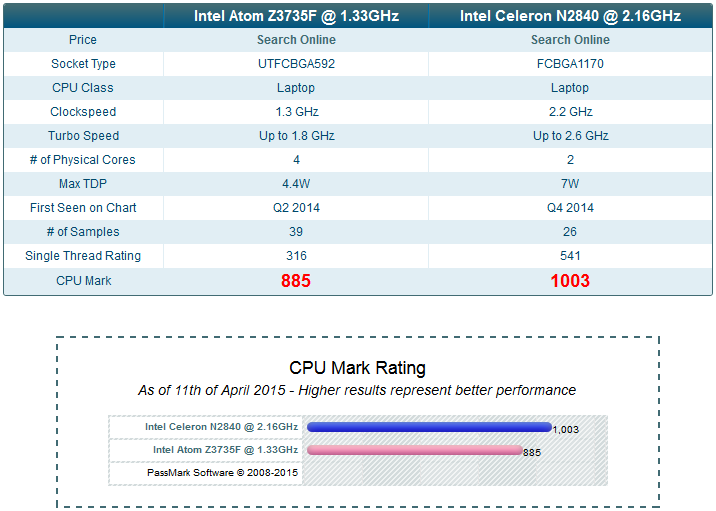Viewport: 716px width, 511px height.
Task: Click the Clockspeed row label
Action: [x=83, y=112]
